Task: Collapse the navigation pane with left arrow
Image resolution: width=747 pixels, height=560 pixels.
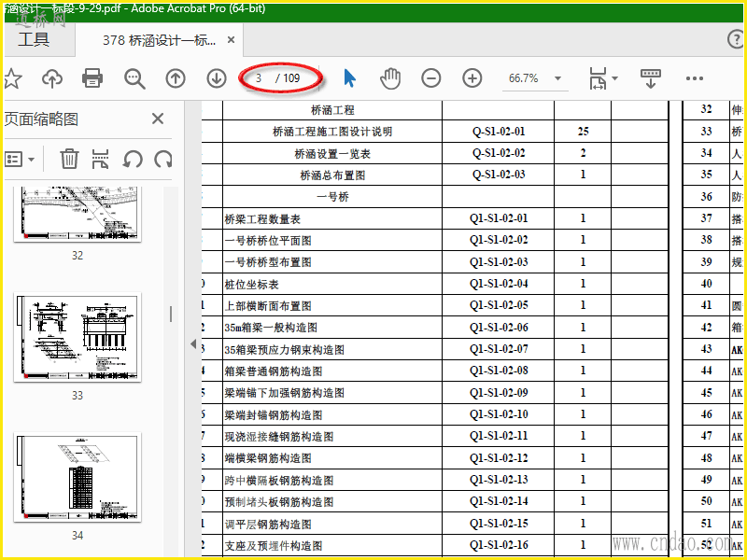Action: [x=193, y=343]
